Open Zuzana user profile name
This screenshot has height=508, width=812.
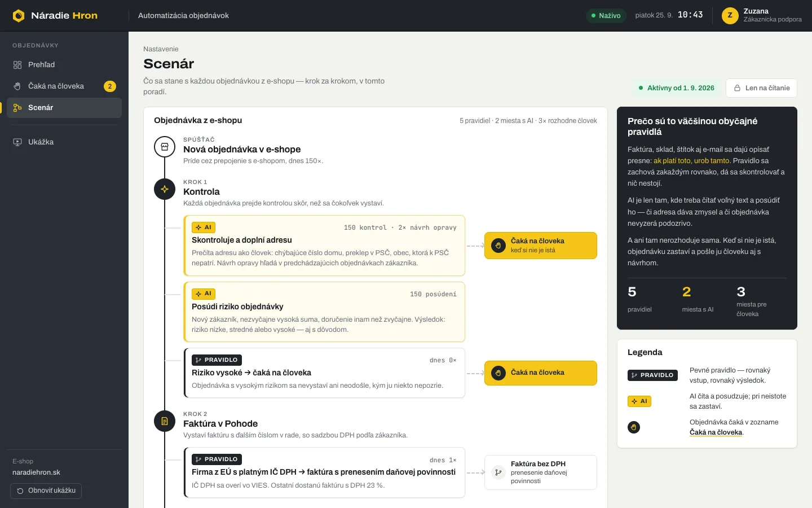[x=756, y=11]
